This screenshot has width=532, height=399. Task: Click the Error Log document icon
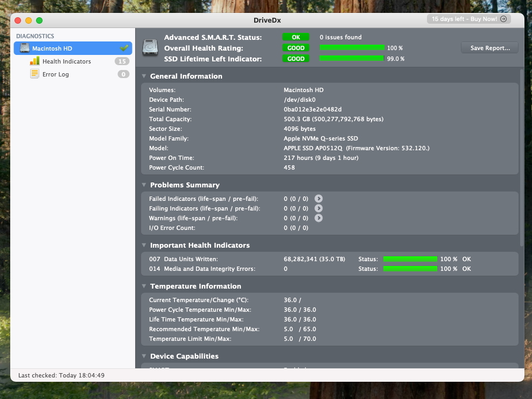pos(34,74)
